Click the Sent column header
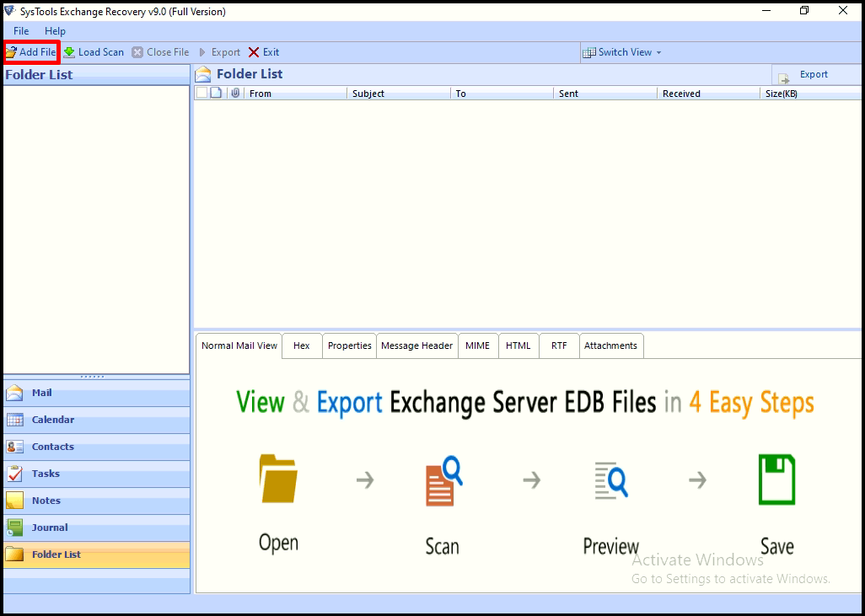Screen dimensions: 865x616 click(x=605, y=94)
